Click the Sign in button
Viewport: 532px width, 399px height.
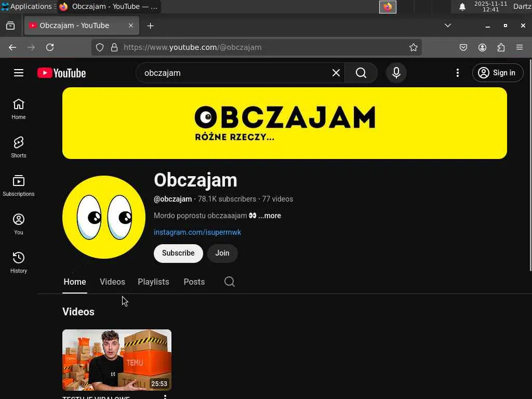point(498,73)
